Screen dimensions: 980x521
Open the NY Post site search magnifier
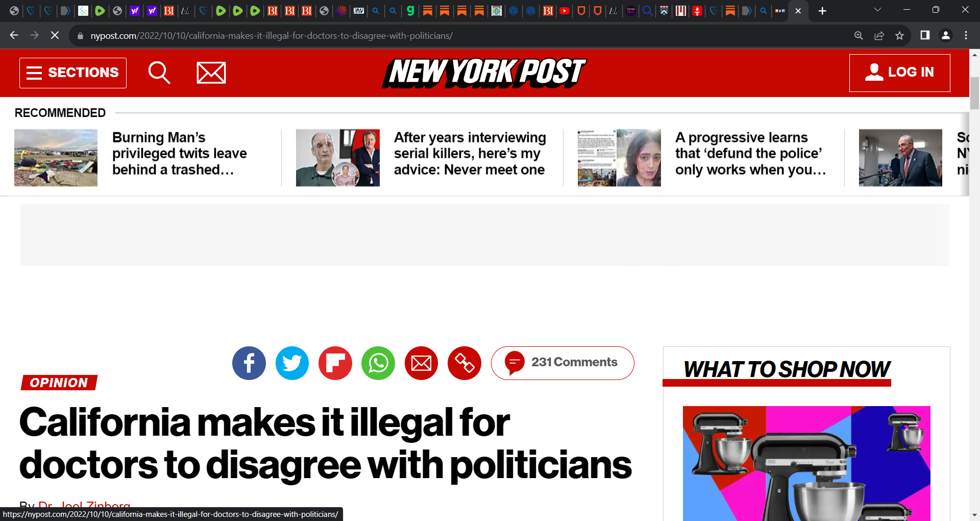coord(159,73)
